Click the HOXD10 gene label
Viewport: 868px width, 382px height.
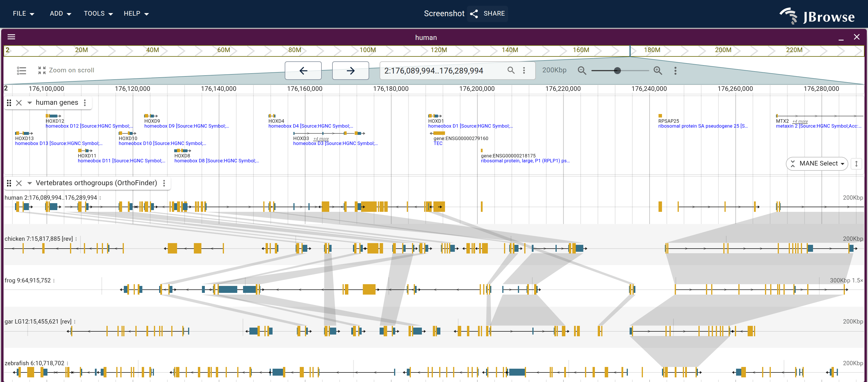[x=128, y=139]
